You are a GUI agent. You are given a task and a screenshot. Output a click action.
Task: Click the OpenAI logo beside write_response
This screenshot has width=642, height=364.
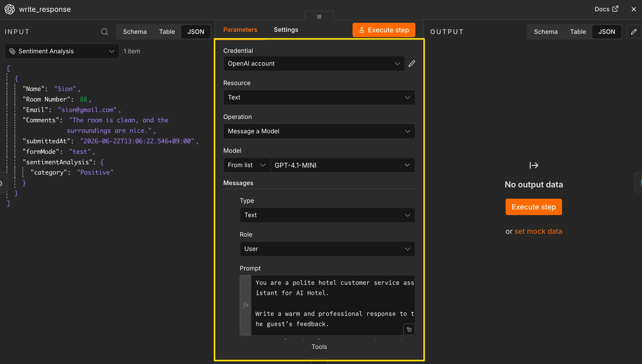10,9
